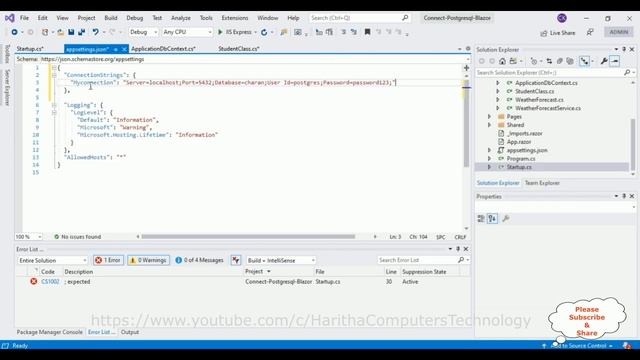Screen dimensions: 640x360
Task: Open the Build menu
Action: click(111, 18)
